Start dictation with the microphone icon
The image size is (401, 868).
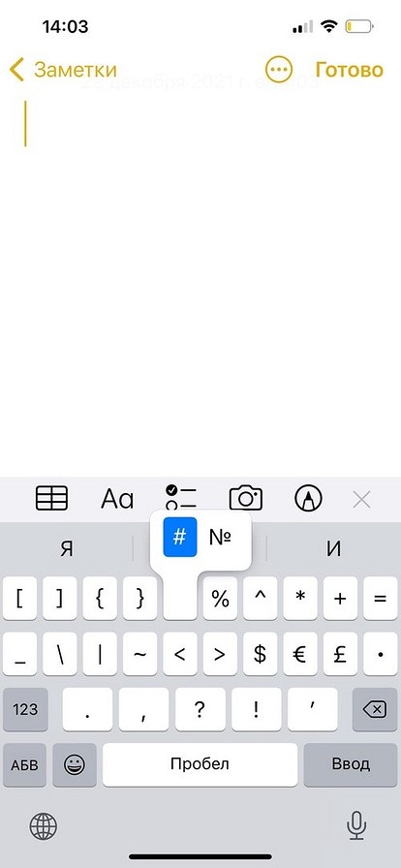point(356,826)
